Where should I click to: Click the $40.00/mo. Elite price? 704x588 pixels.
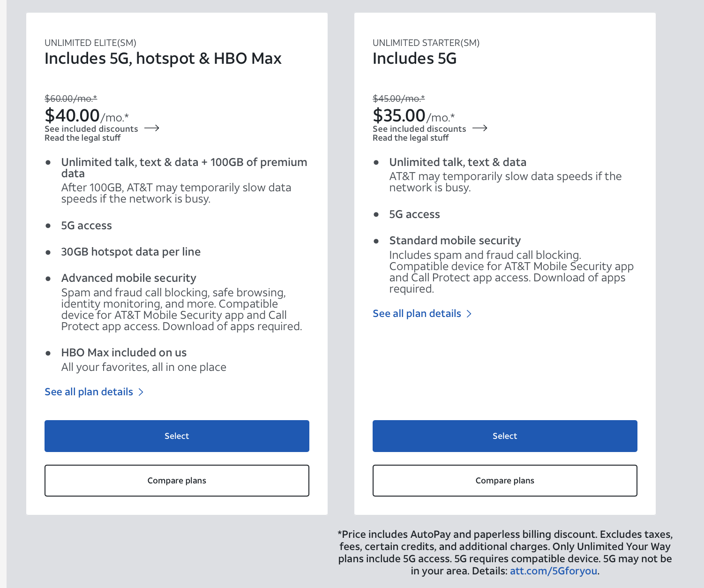point(86,115)
